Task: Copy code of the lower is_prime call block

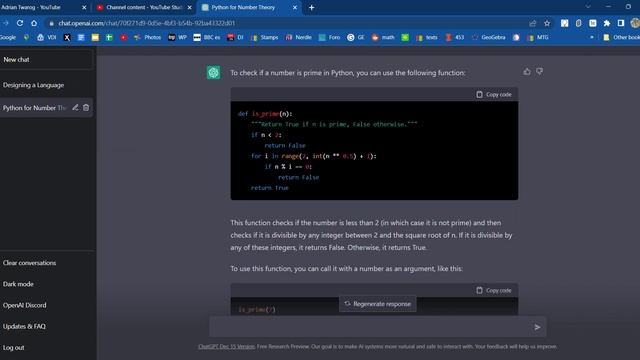Action: pyautogui.click(x=493, y=290)
